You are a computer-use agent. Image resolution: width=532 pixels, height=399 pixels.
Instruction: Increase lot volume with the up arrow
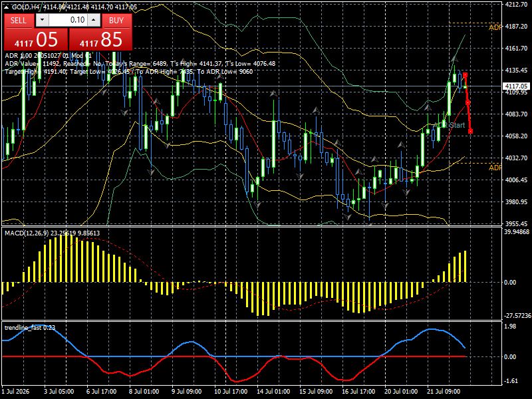pyautogui.click(x=94, y=20)
